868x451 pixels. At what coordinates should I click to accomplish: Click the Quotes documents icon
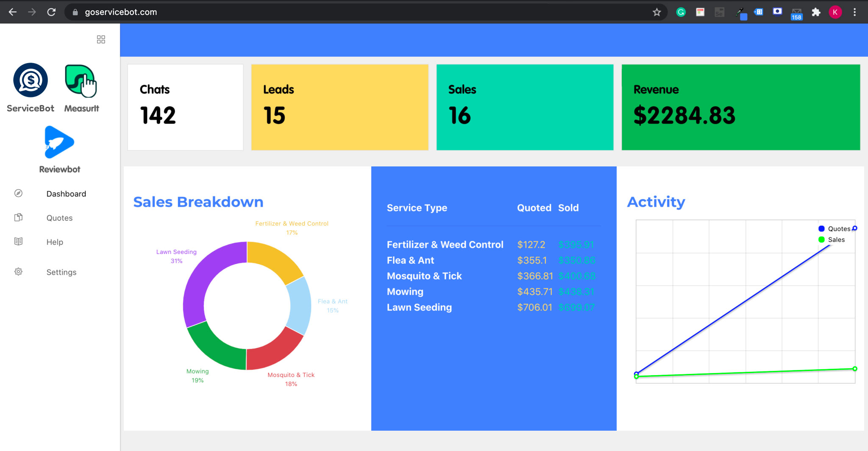18,218
